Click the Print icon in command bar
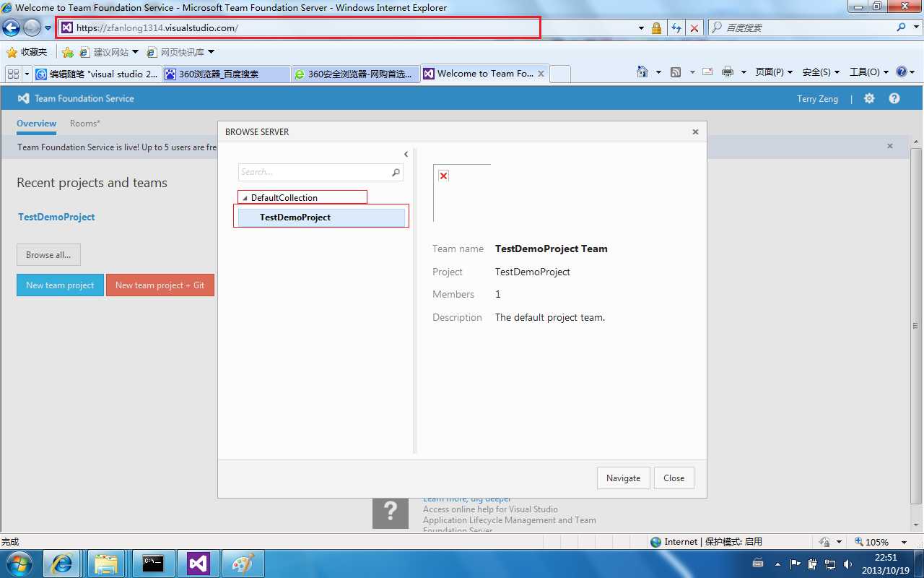The width and height of the screenshot is (924, 578). (x=728, y=72)
